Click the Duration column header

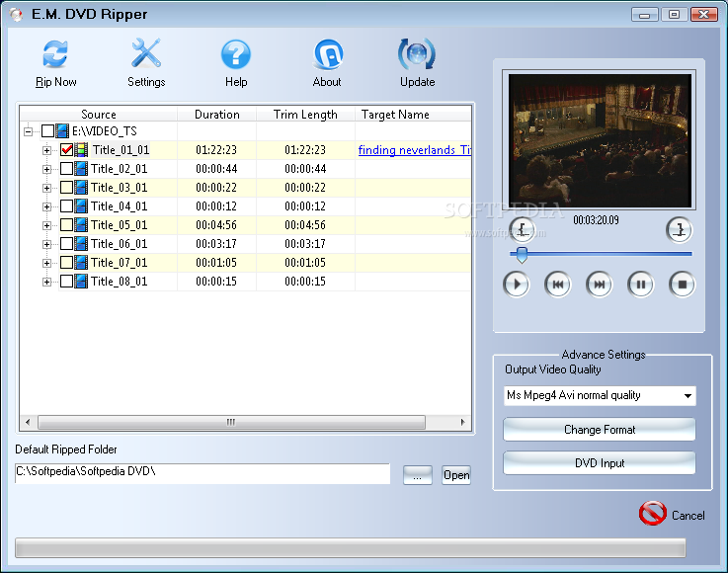point(217,115)
